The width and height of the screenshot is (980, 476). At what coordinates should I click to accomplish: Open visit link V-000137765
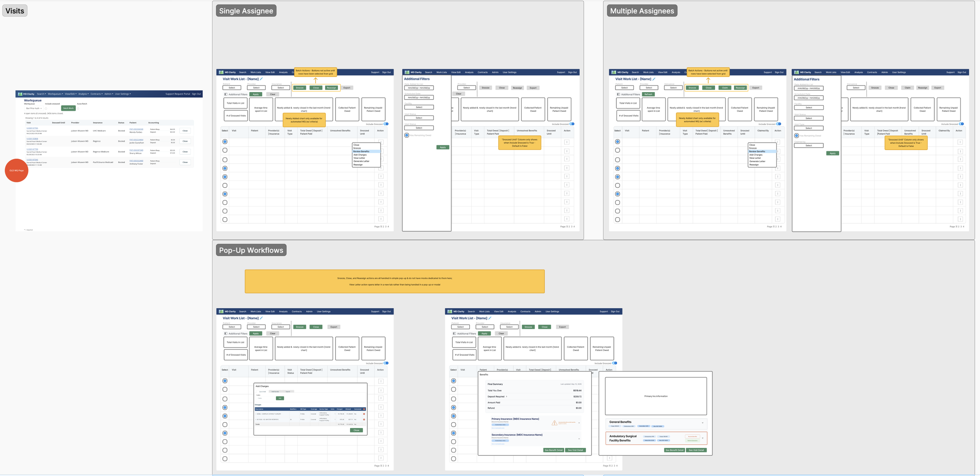pos(32,128)
